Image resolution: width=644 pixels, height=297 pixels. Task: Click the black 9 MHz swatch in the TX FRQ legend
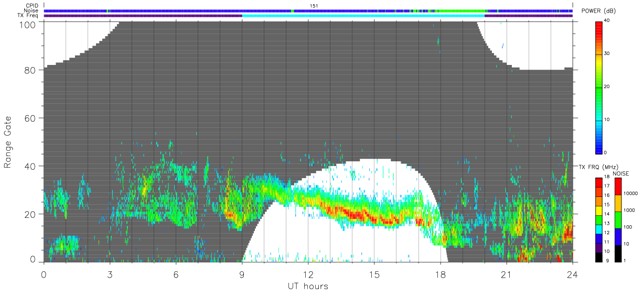pyautogui.click(x=599, y=257)
